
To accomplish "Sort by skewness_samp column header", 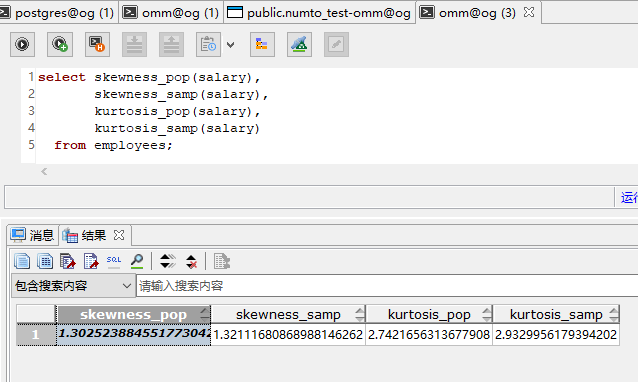I will [x=288, y=314].
